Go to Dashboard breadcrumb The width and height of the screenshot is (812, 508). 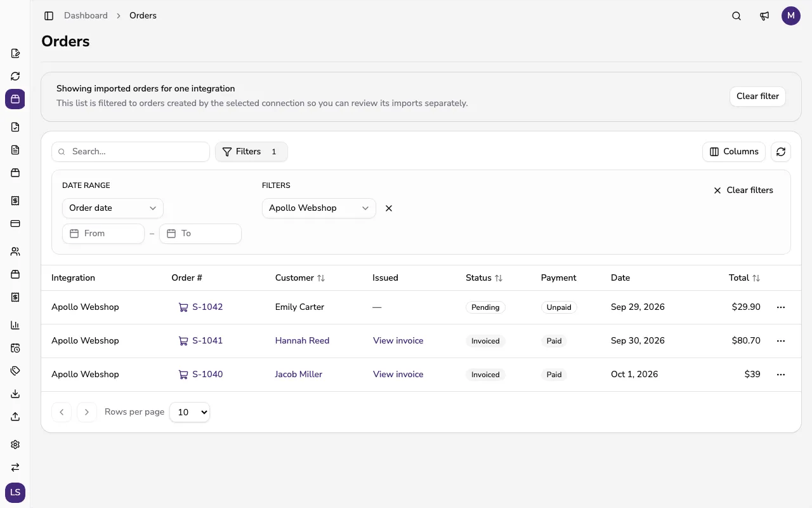click(x=86, y=16)
